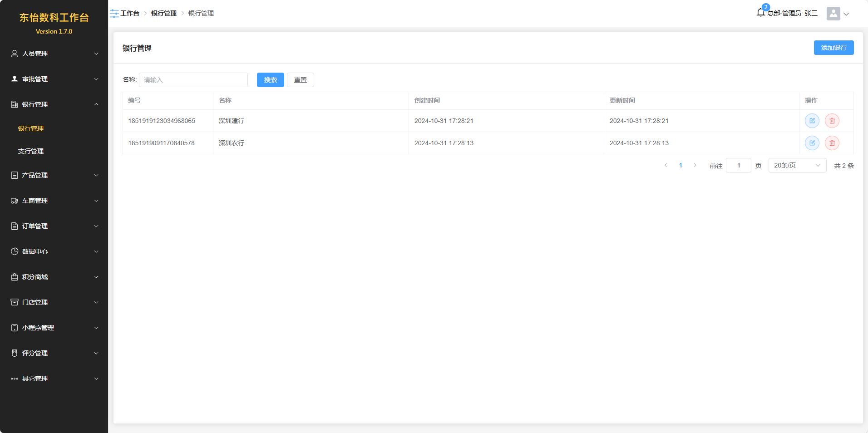Select 银行管理 submenu item in sidebar

point(31,128)
